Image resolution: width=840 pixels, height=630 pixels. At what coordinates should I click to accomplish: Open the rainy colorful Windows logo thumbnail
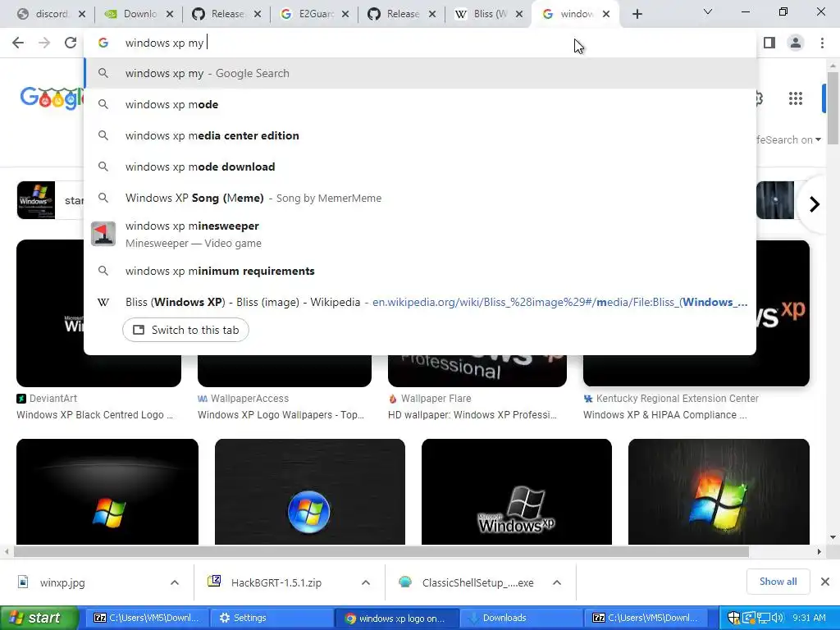coord(719,492)
